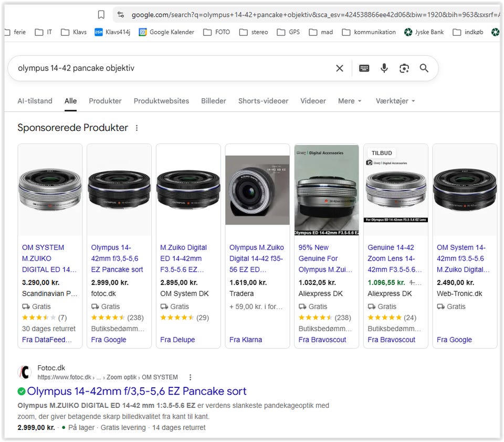The image size is (504, 442).
Task: Open Genuine 14-42 Zoom Lens listing
Action: (394, 259)
